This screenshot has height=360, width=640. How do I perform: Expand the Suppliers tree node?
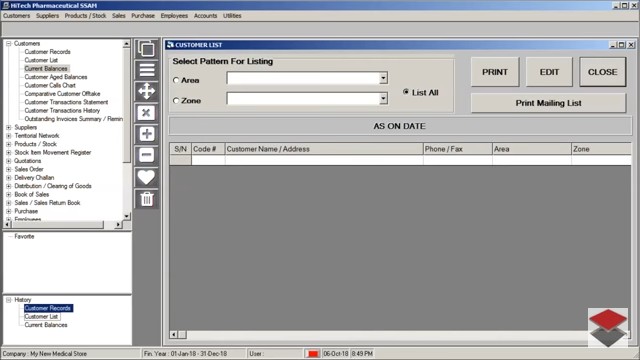coord(9,127)
